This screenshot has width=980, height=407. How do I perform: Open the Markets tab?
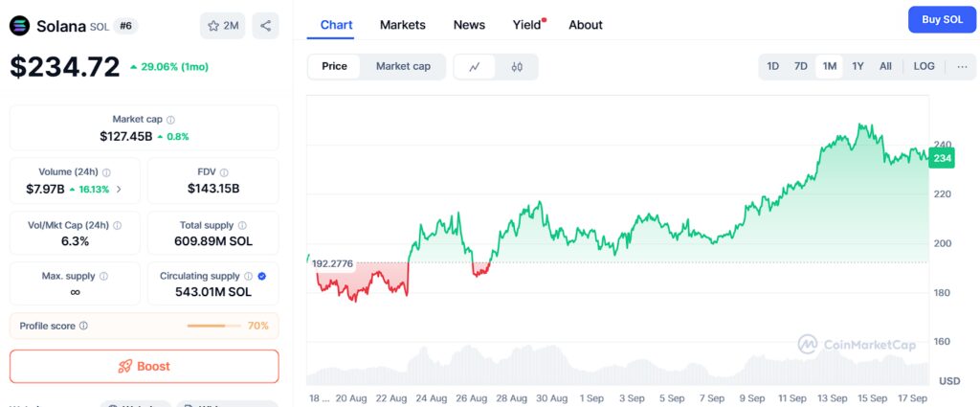pyautogui.click(x=403, y=25)
